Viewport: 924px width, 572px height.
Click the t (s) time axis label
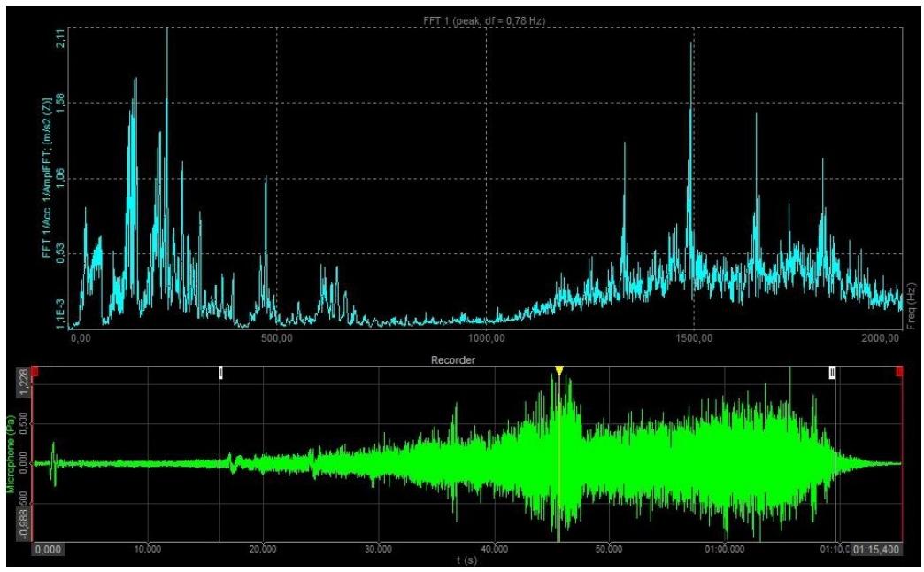point(466,560)
